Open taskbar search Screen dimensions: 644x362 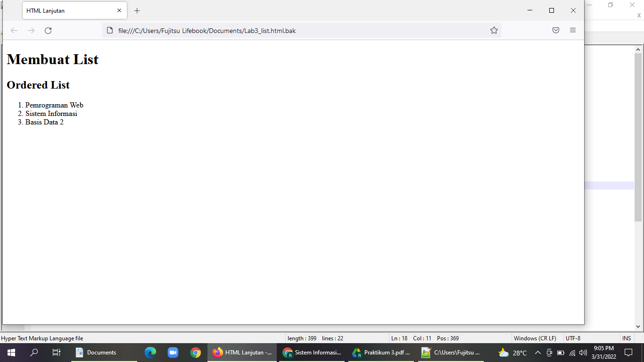(x=34, y=352)
